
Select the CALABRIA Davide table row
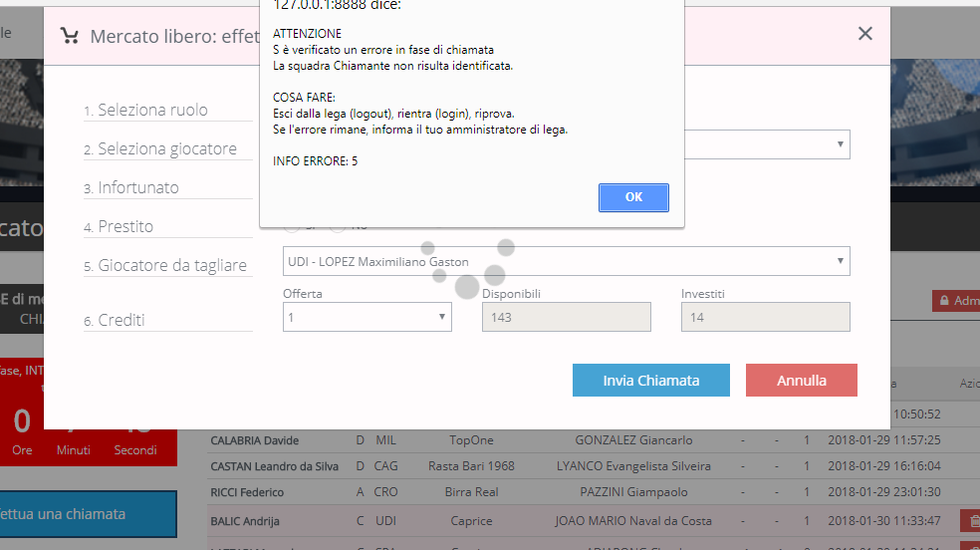coord(255,440)
